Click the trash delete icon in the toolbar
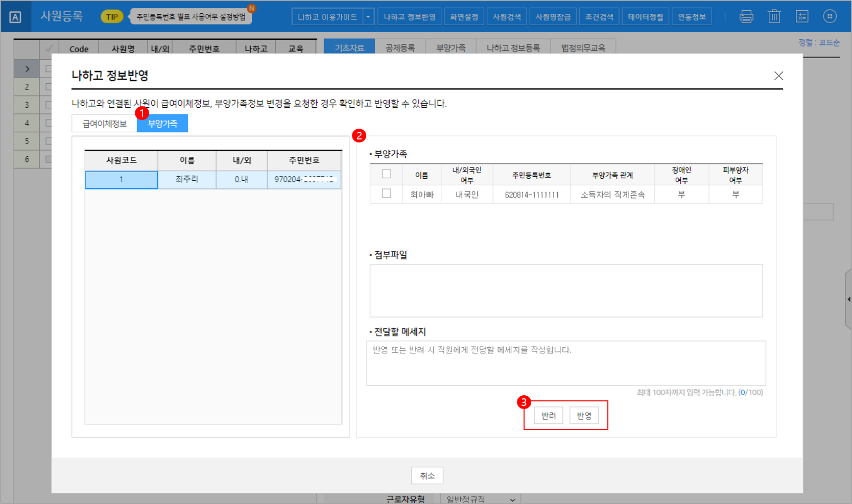Viewport: 852px width, 504px height. (x=774, y=17)
